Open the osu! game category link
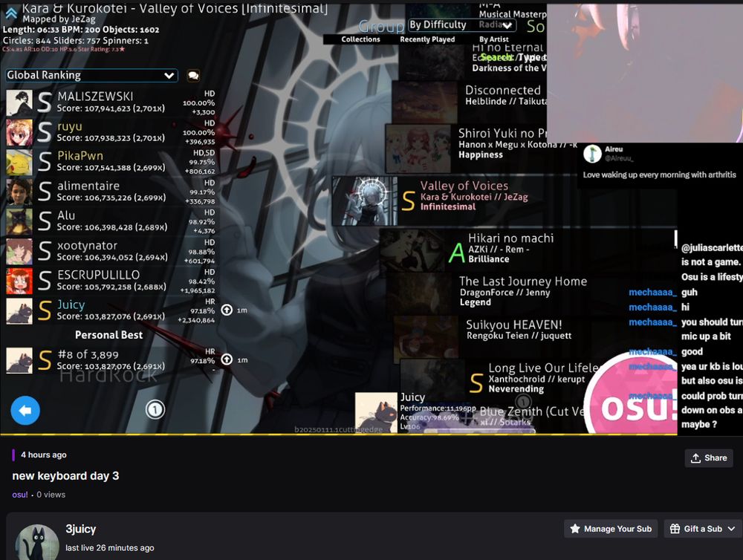Screen dimensions: 743x560 click(x=20, y=495)
